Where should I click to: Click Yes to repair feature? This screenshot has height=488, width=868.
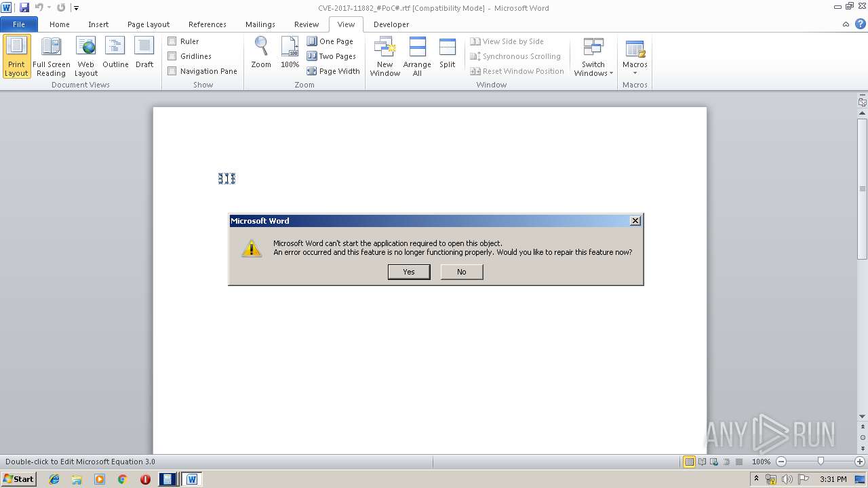[x=409, y=272]
